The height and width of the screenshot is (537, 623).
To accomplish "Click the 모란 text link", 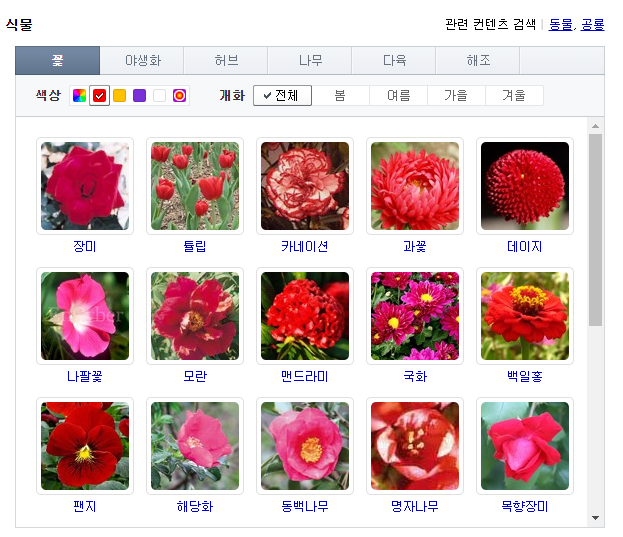I will point(195,376).
